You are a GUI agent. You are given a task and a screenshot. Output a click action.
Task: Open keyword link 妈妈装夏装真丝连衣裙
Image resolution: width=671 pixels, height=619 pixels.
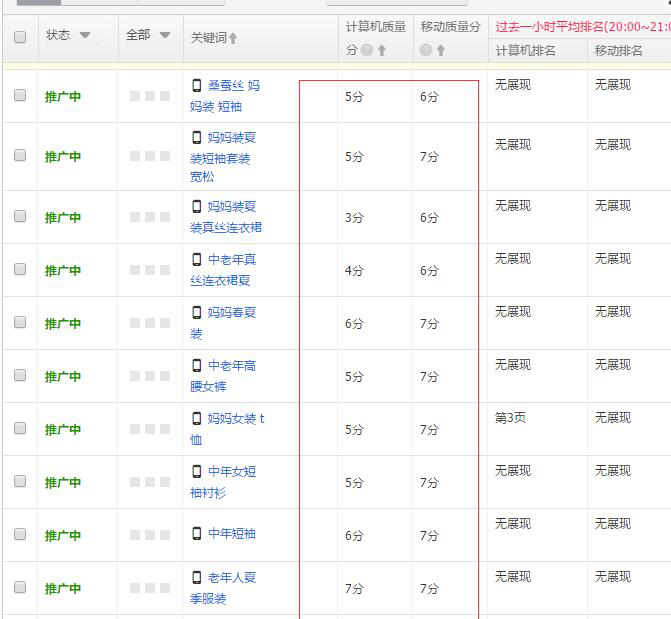226,217
